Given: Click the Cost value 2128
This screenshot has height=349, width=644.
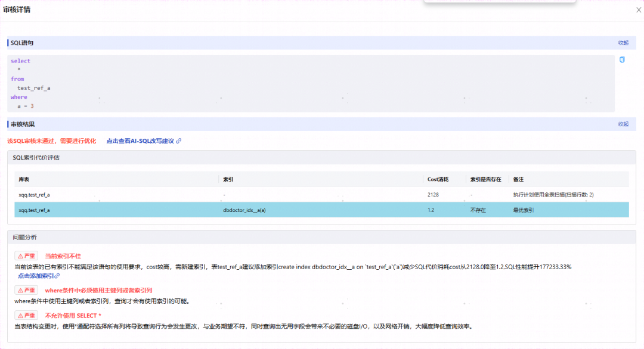Looking at the screenshot, I should pos(433,195).
